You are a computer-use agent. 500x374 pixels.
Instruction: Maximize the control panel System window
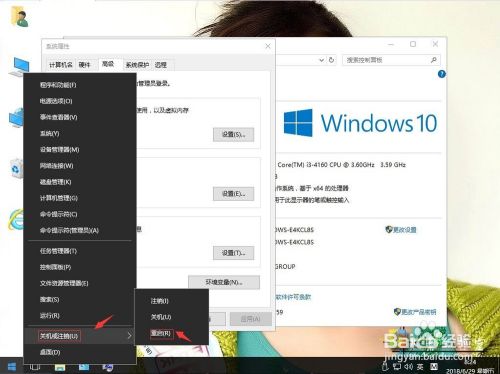pos(413,44)
